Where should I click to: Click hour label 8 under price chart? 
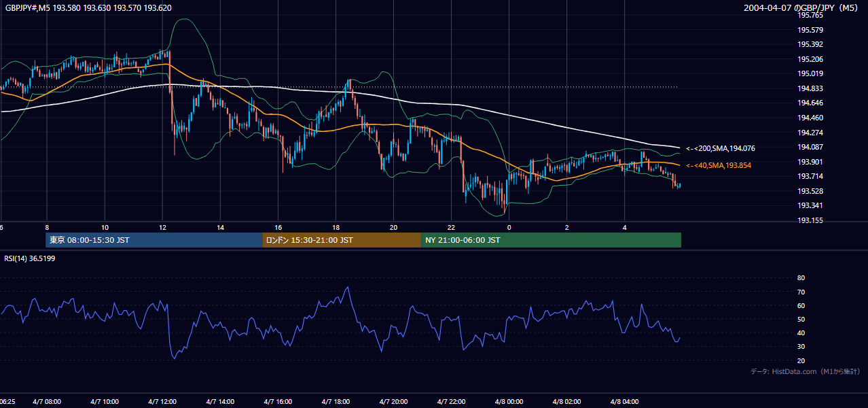click(46, 227)
